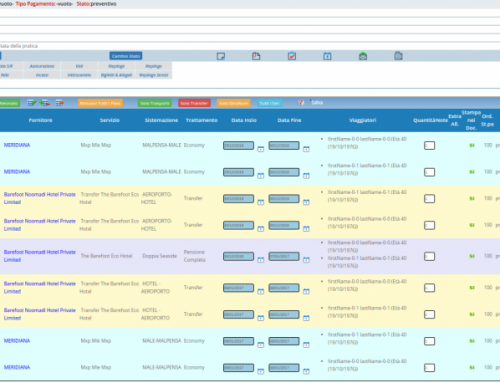Click the red question mark help icon
Image resolution: width=500 pixels, height=383 pixels.
tap(301, 103)
